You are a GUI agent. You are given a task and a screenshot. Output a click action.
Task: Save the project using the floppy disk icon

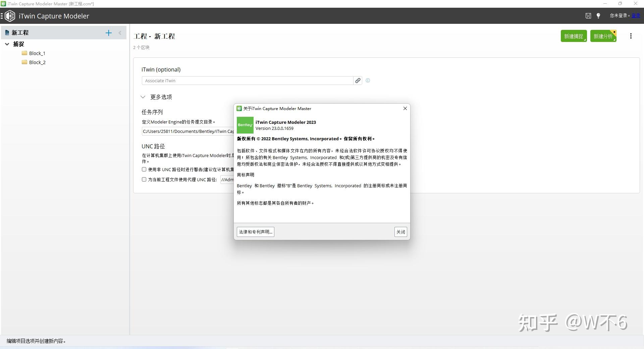point(588,15)
